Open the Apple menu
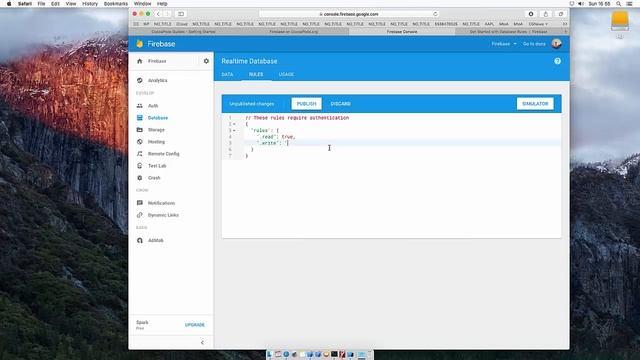The image size is (640, 360). pyautogui.click(x=9, y=4)
